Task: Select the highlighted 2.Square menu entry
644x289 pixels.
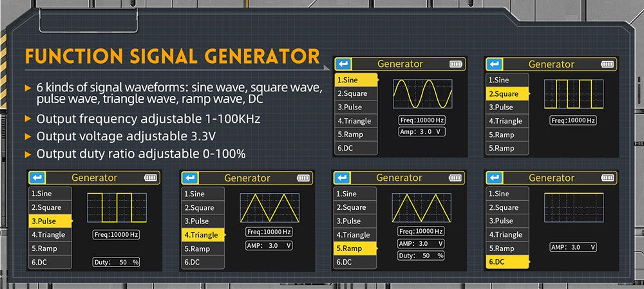Action: (507, 94)
